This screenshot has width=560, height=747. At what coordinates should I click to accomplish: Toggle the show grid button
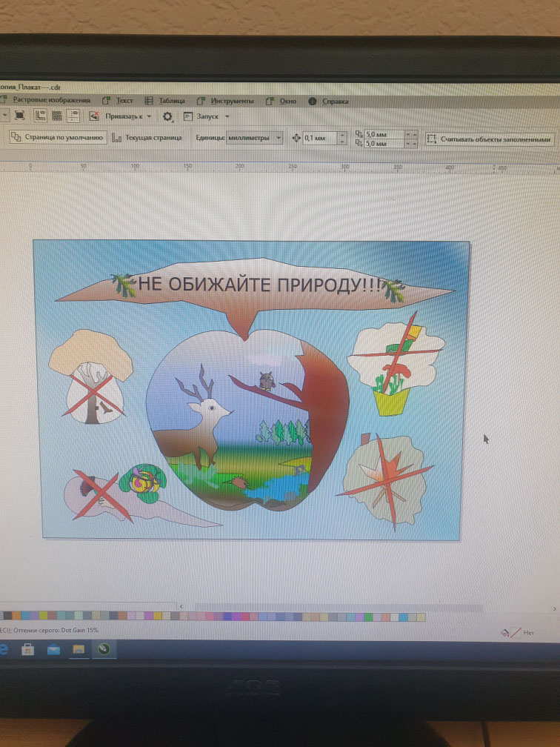click(57, 116)
